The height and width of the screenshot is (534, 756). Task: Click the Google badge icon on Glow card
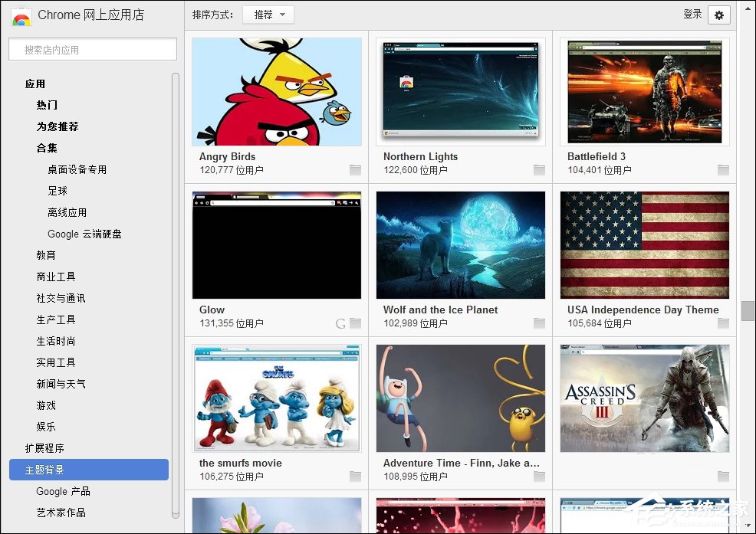click(x=341, y=323)
